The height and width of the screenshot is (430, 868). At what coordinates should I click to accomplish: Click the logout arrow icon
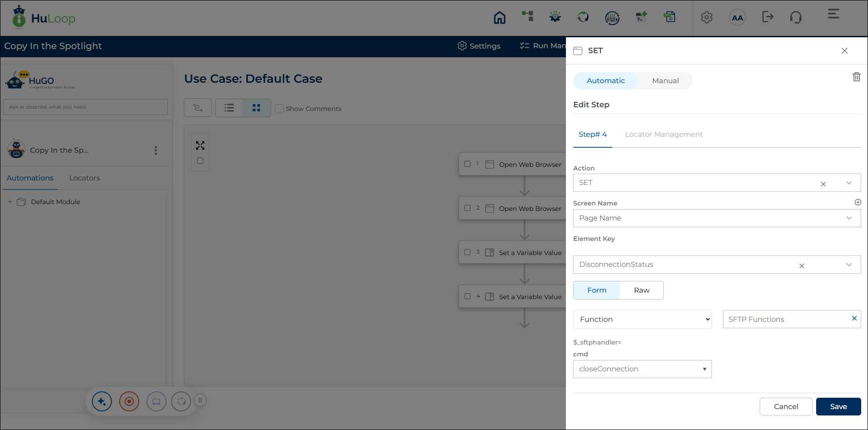pyautogui.click(x=767, y=17)
